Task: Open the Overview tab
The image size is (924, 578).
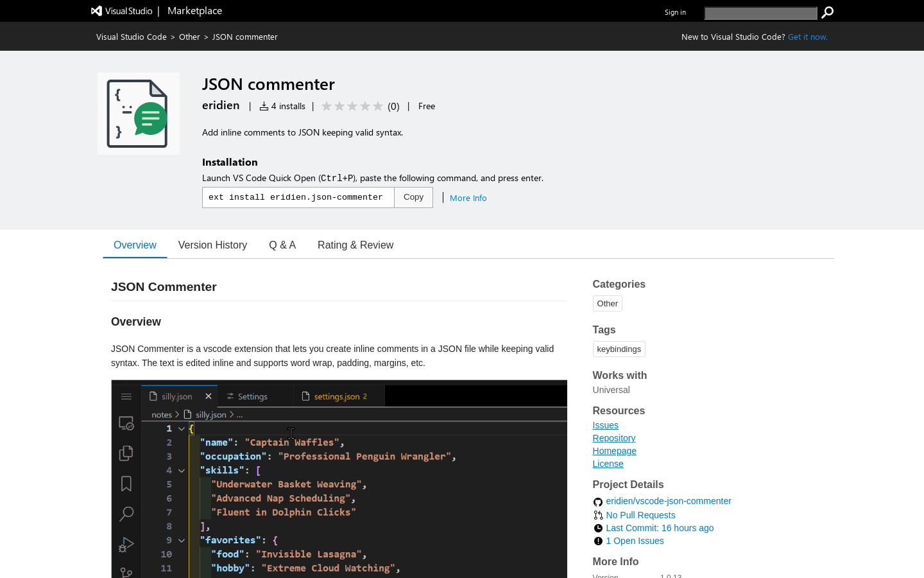Action: coord(135,245)
